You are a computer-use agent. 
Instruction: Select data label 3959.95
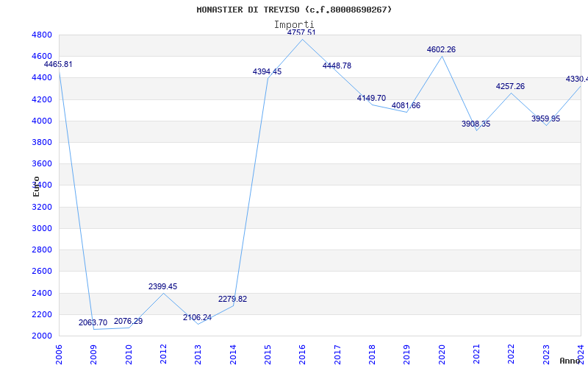pos(545,118)
